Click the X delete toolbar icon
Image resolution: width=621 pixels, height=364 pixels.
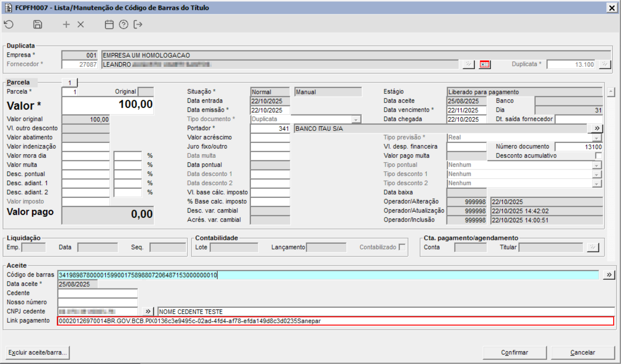(81, 25)
